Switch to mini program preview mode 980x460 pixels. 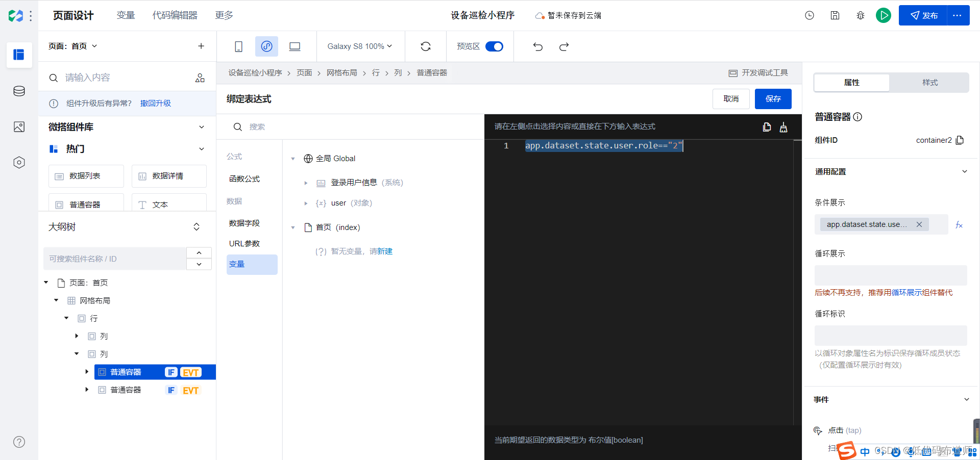[267, 46]
